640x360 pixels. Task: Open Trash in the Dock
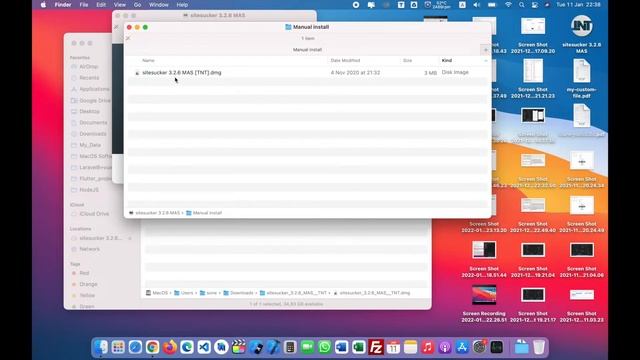[539, 347]
